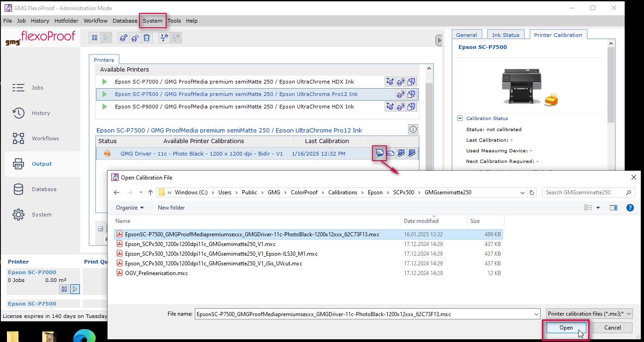Open the Organize dropdown menu
This screenshot has height=342, width=644.
pyautogui.click(x=130, y=208)
